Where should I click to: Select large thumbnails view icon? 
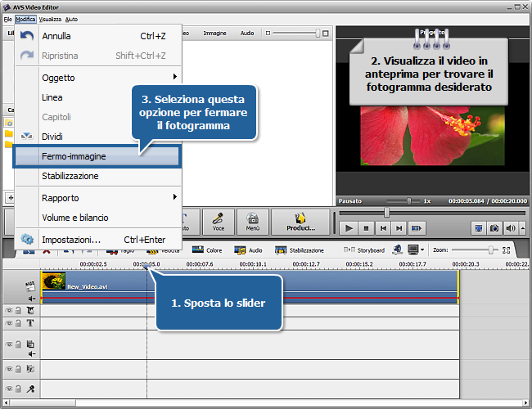[x=326, y=34]
